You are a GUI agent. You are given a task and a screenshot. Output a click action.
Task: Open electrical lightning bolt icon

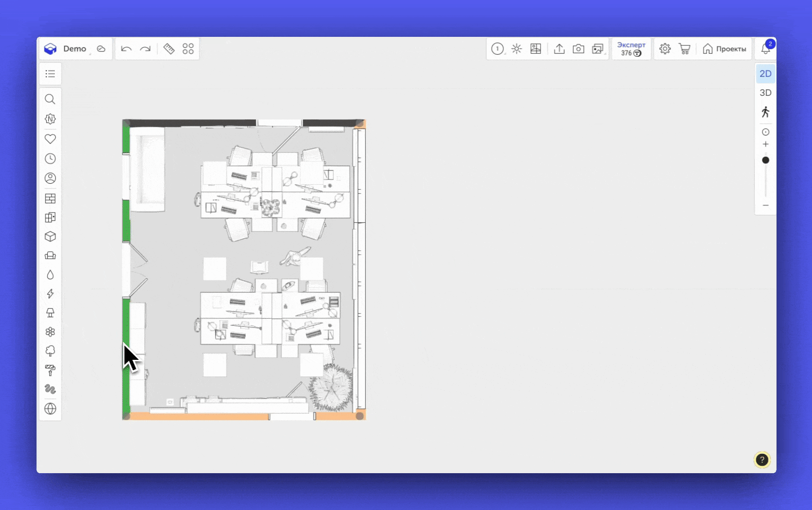point(50,294)
